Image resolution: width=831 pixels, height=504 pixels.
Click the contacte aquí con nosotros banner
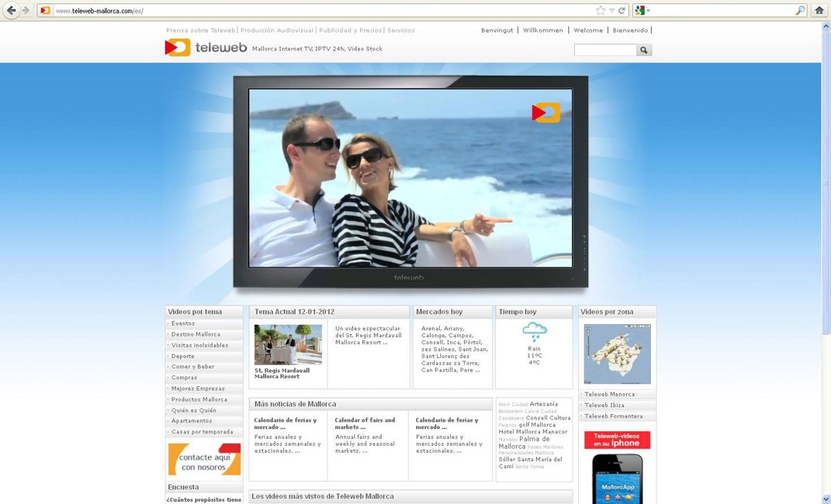(x=204, y=459)
